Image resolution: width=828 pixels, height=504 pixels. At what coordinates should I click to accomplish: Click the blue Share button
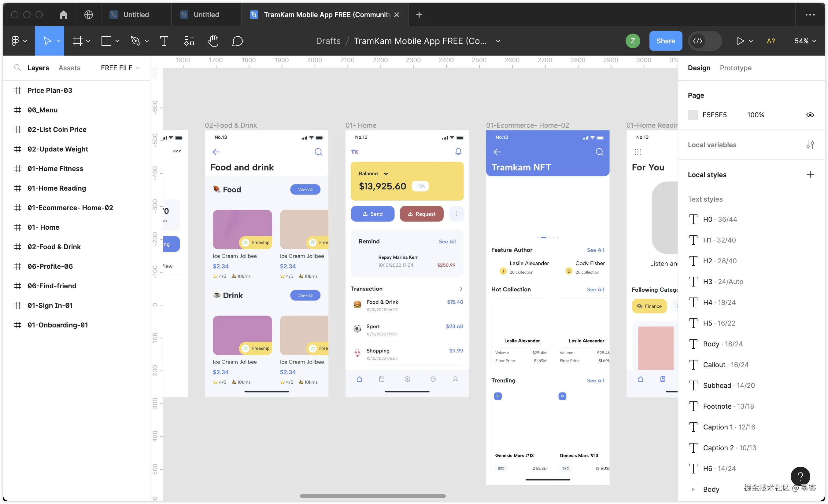coord(665,41)
